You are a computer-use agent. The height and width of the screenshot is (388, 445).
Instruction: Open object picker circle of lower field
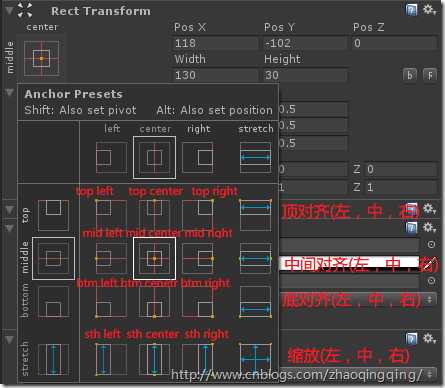coord(431,281)
